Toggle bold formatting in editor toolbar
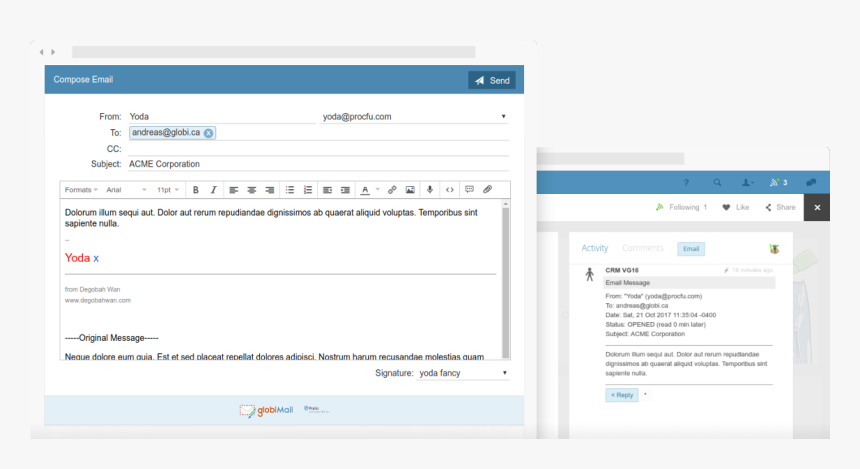860x469 pixels. point(196,190)
